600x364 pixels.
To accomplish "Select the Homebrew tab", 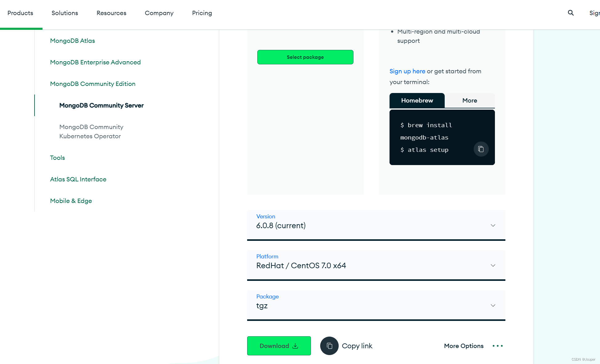I will 417,100.
